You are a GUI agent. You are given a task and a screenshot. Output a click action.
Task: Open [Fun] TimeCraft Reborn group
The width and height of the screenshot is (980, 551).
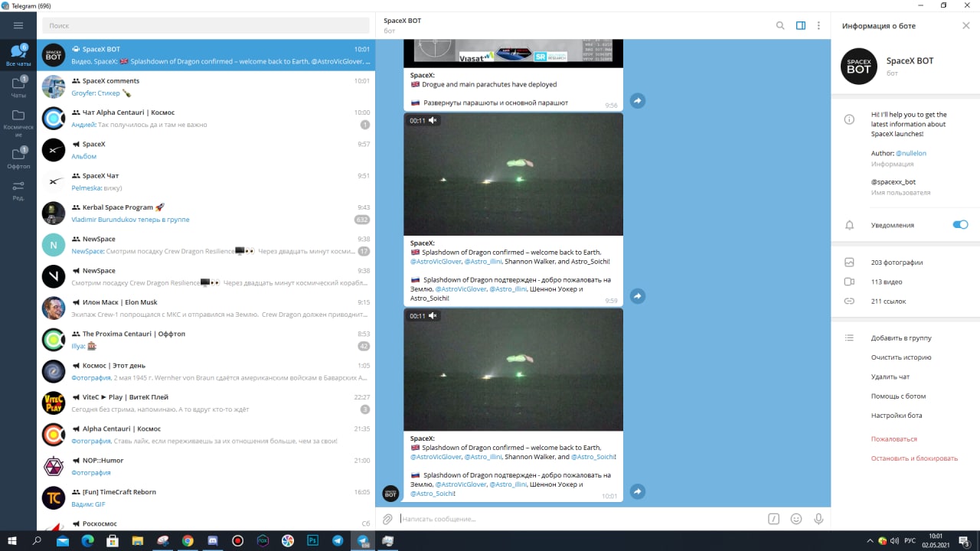coord(206,497)
